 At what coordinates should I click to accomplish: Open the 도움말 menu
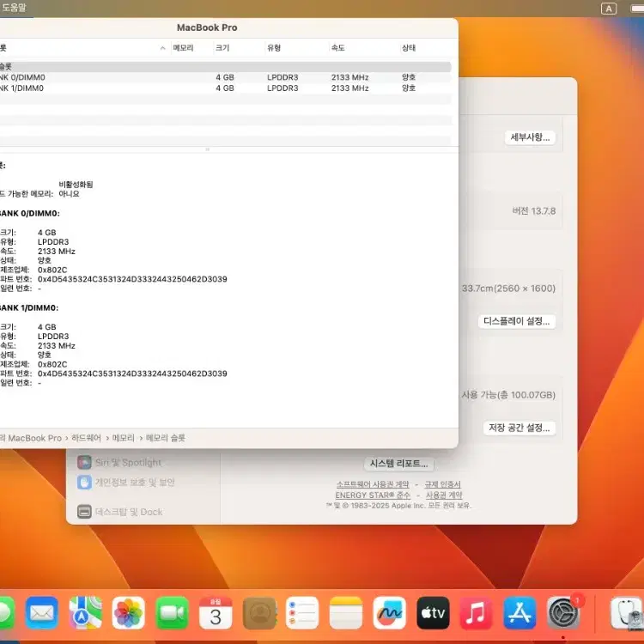(14, 8)
